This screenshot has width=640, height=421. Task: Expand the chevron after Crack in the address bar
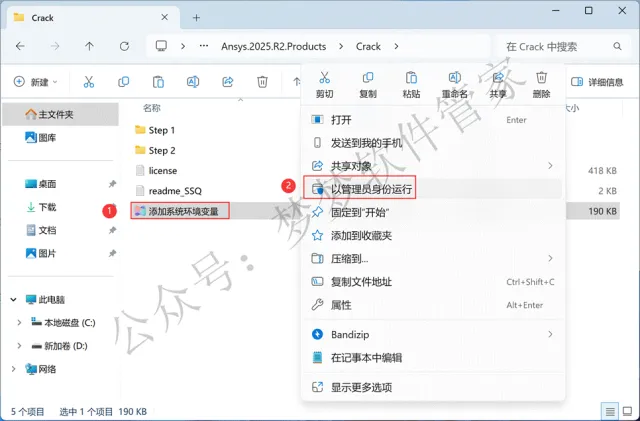[396, 47]
